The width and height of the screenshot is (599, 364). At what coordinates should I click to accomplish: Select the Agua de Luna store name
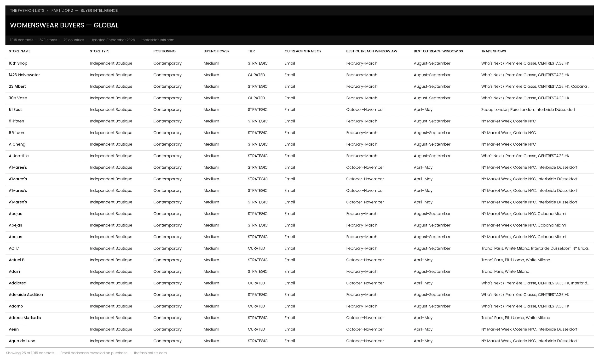[x=22, y=341]
